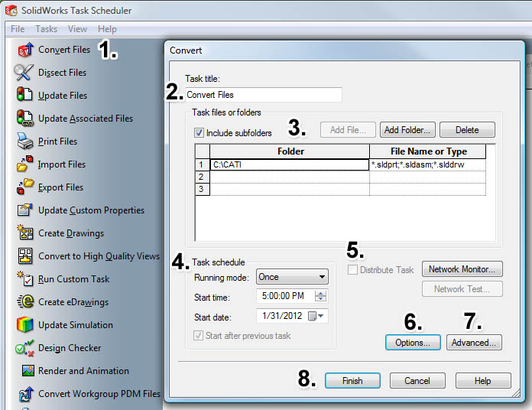Open the Tasks menu

coord(47,29)
